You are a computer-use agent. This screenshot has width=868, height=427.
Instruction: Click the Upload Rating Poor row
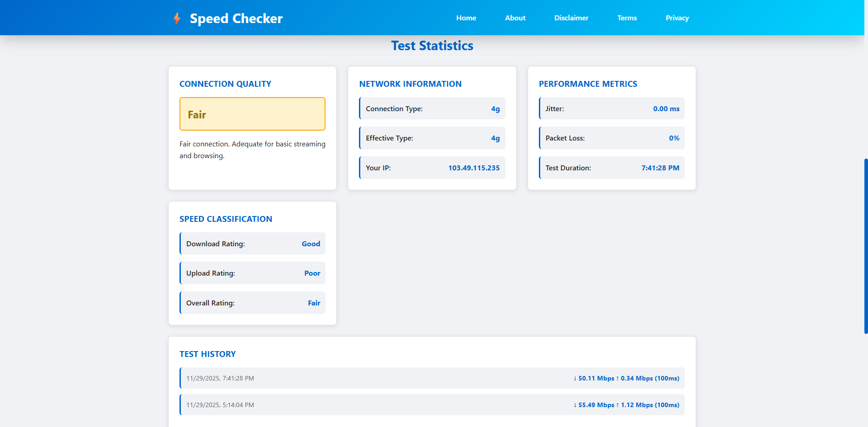point(252,273)
